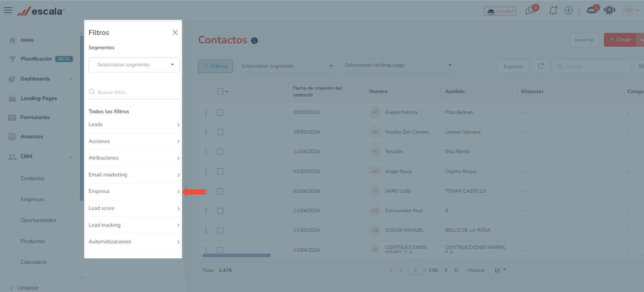644x292 pixels.
Task: Expand the Email marketing filter group
Action: (x=134, y=175)
